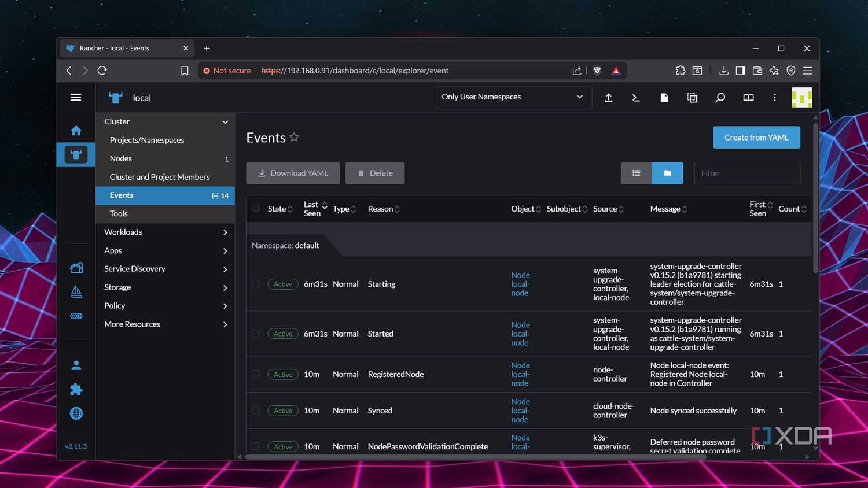868x488 pixels.
Task: Check the NodePasswordValidationComplete row checkbox
Action: click(x=256, y=446)
